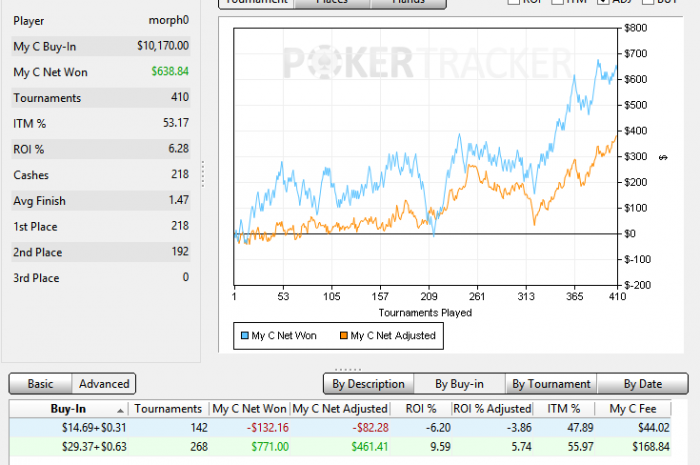The height and width of the screenshot is (465, 700).
Task: Click the orange My C Net Adjusted legend swatch
Action: pyautogui.click(x=344, y=336)
